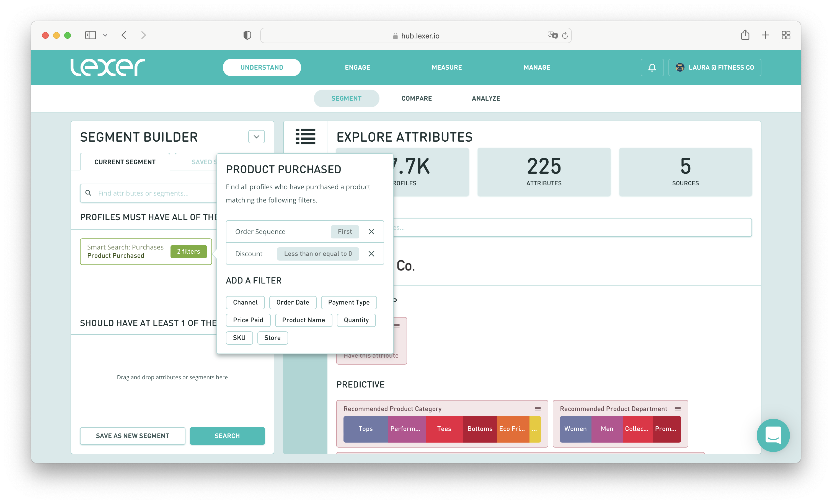The height and width of the screenshot is (504, 832).
Task: Open the notifications bell
Action: tap(652, 67)
